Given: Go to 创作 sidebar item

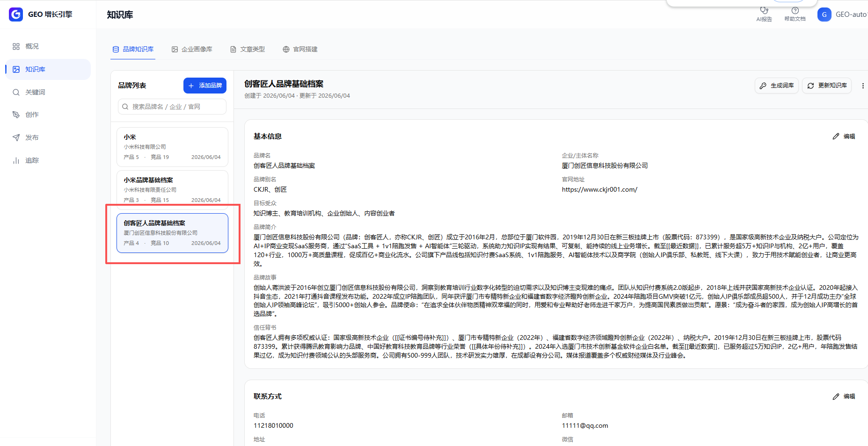Looking at the screenshot, I should point(48,115).
